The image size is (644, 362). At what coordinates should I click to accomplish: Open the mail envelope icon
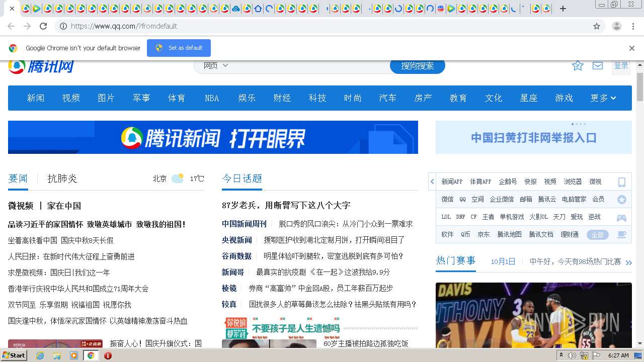pos(598,65)
